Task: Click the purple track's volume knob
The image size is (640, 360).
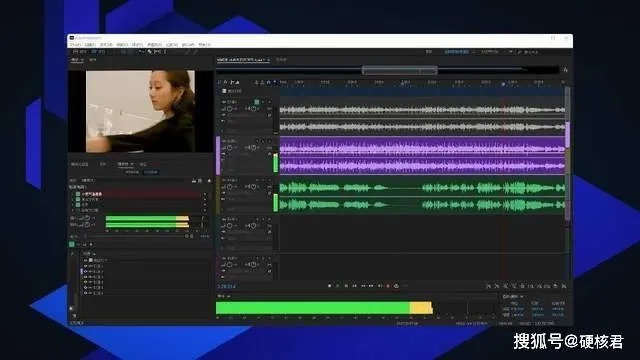Action: click(230, 148)
